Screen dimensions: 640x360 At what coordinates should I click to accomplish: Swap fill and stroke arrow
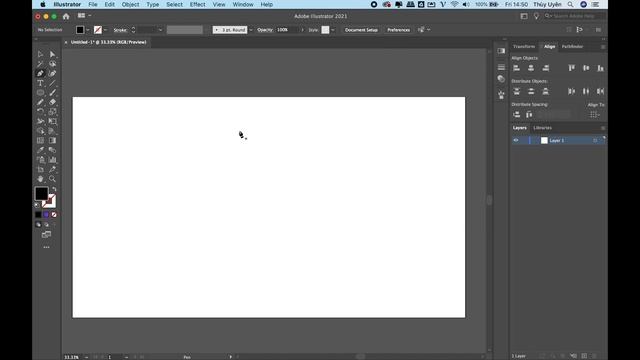click(54, 190)
